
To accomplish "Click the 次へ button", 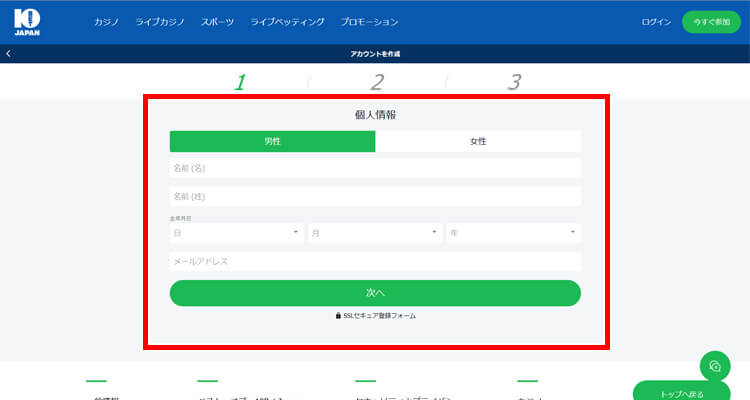I will pos(375,293).
